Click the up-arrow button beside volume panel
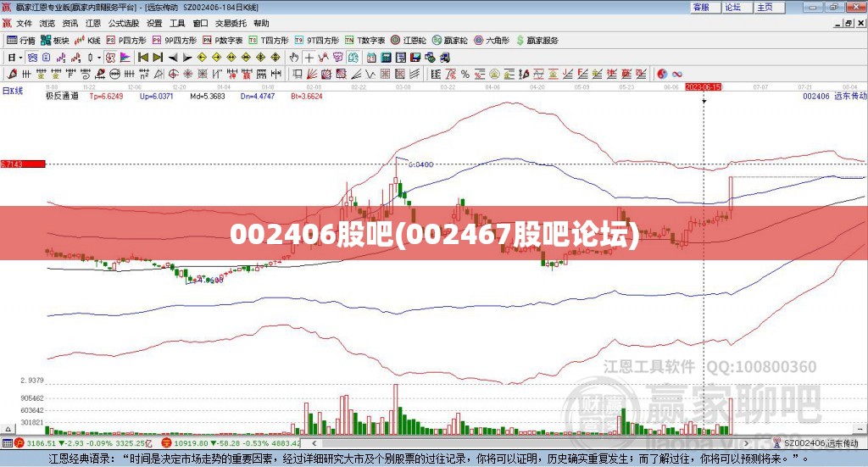868x467 pixels. (x=8, y=429)
